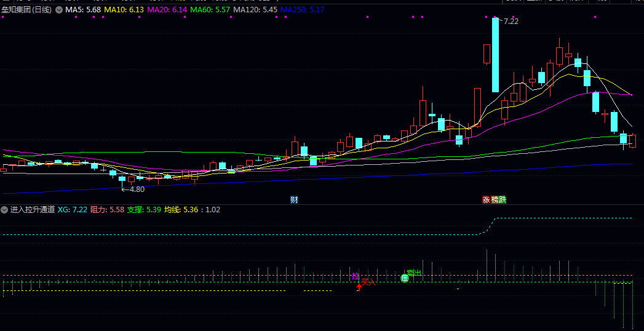The height and width of the screenshot is (331, 644).
Task: Click the 4.80 low price annotation
Action: click(137, 189)
